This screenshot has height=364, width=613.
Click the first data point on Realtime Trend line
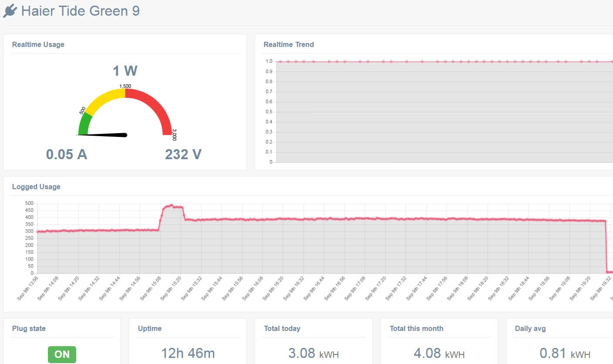coord(280,62)
